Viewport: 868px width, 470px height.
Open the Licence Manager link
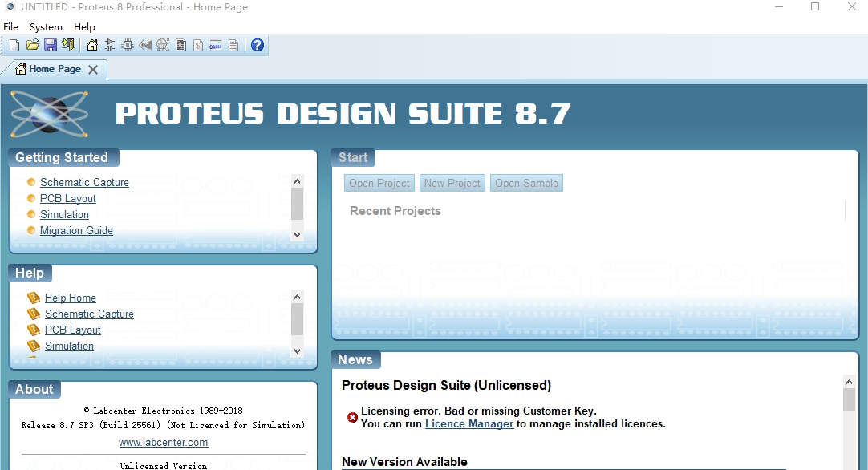tap(468, 423)
